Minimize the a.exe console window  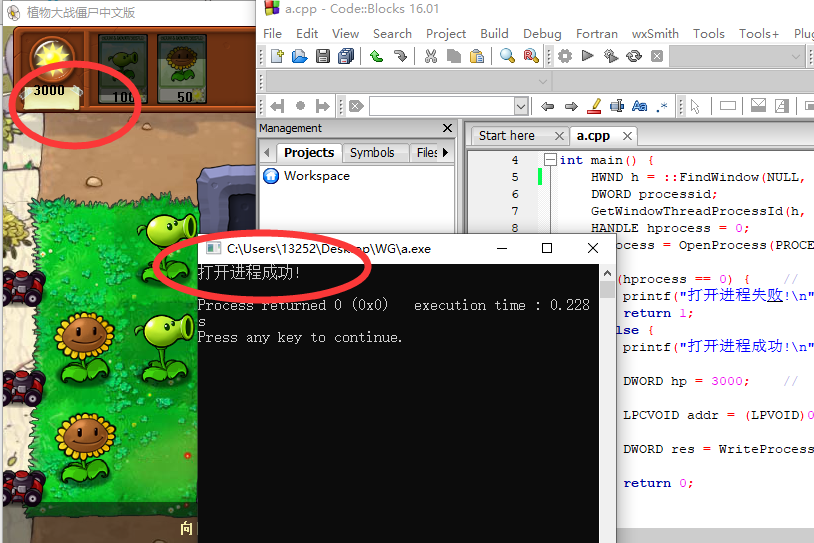(x=502, y=249)
